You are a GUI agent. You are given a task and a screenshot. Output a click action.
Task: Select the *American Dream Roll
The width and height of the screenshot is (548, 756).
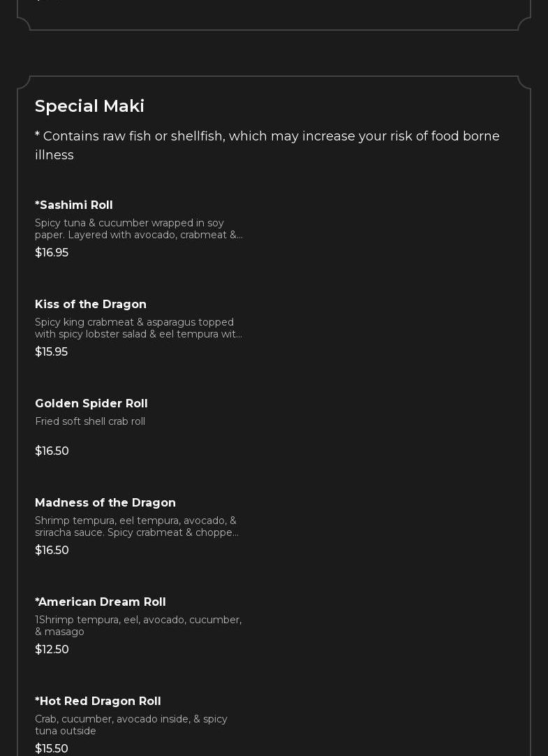[101, 602]
